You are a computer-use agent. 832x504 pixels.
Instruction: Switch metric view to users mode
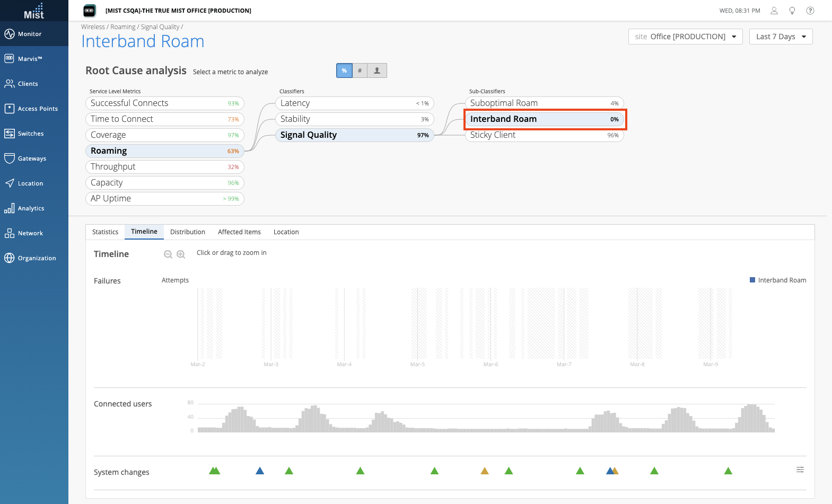click(x=377, y=70)
